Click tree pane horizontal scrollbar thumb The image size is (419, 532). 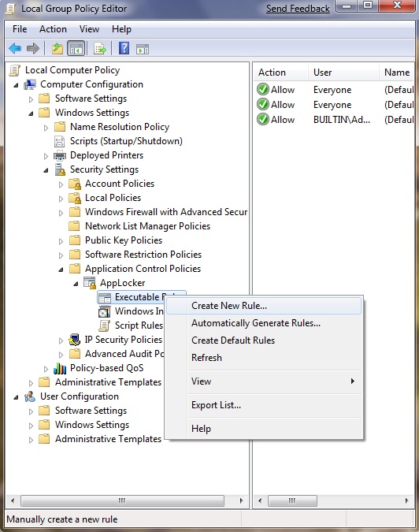pos(122,500)
